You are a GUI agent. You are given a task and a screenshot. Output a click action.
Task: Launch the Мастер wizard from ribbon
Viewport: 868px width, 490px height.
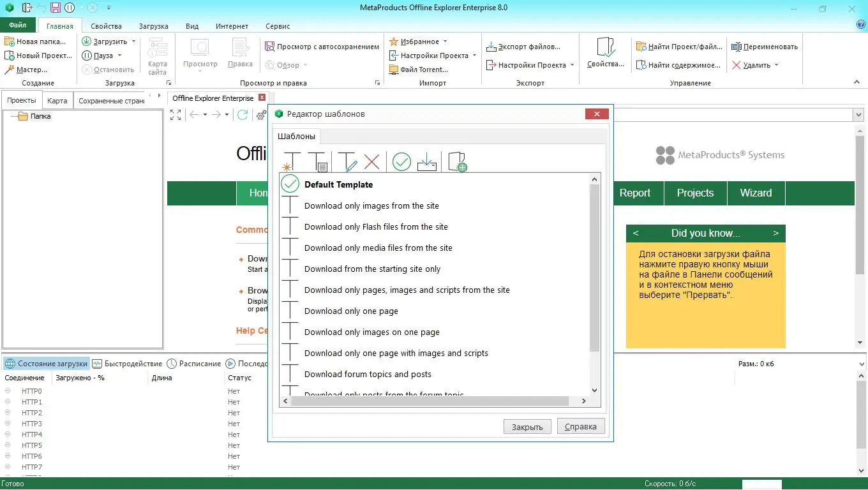pos(26,70)
